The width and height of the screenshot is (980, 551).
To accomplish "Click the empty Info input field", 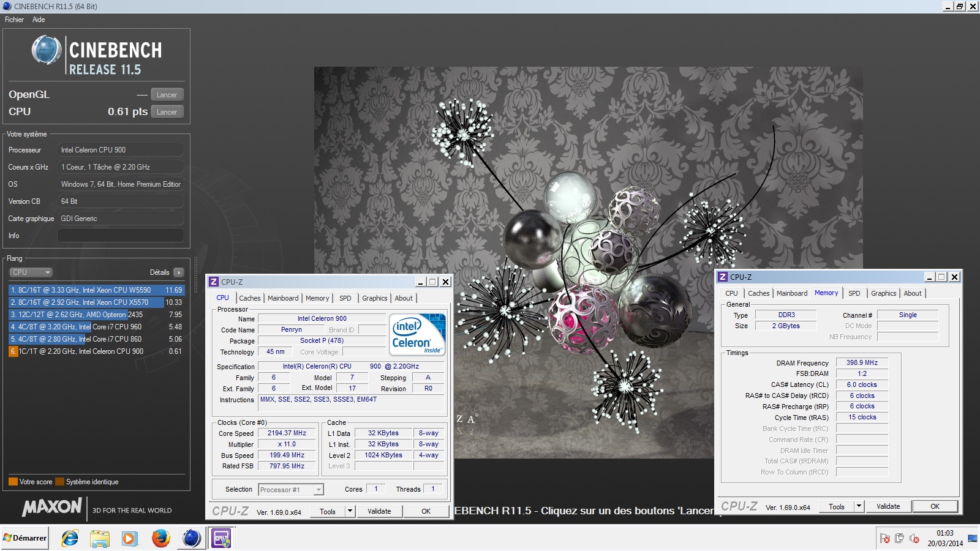I will tap(121, 236).
